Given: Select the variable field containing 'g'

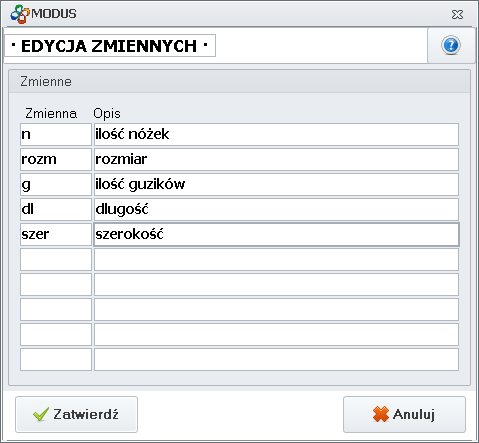Looking at the screenshot, I should 56,184.
